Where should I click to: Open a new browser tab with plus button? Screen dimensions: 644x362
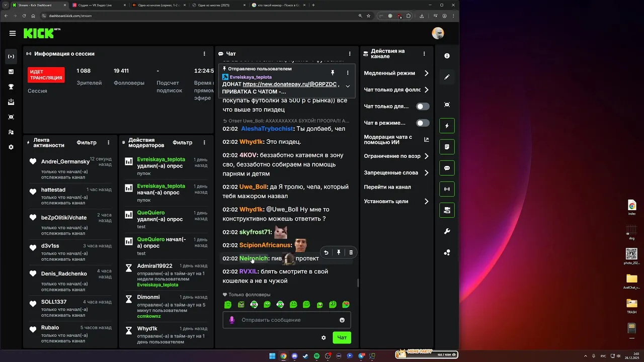[313, 5]
